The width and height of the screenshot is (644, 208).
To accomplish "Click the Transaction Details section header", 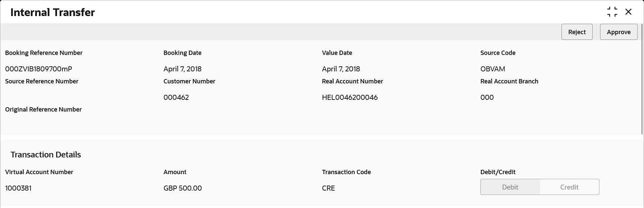I will pyautogui.click(x=46, y=154).
